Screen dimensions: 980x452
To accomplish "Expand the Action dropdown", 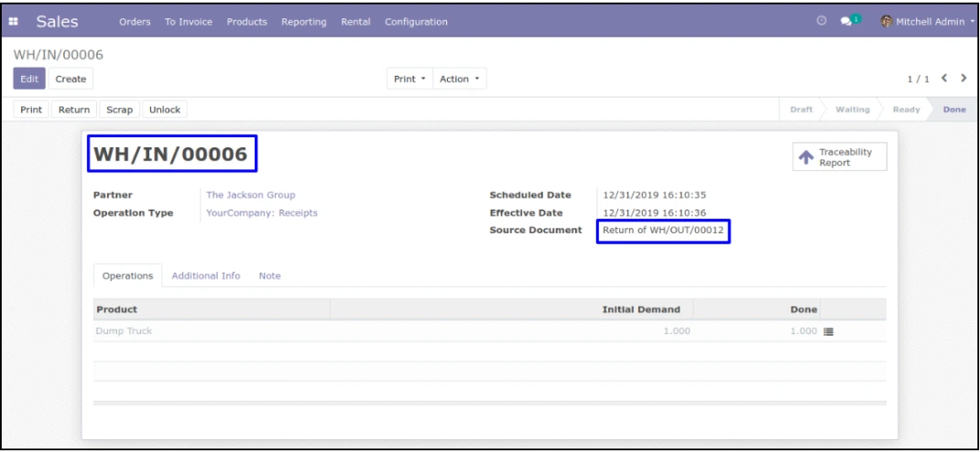I will point(459,80).
